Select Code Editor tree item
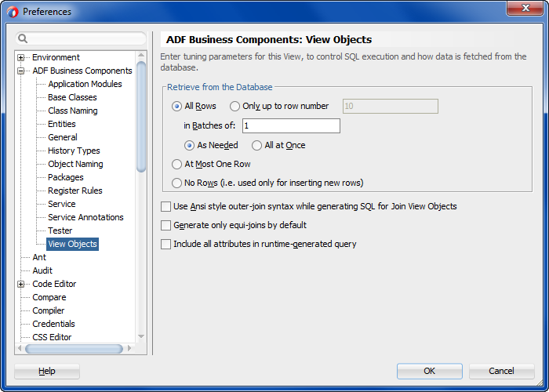549x392 pixels. click(x=54, y=284)
